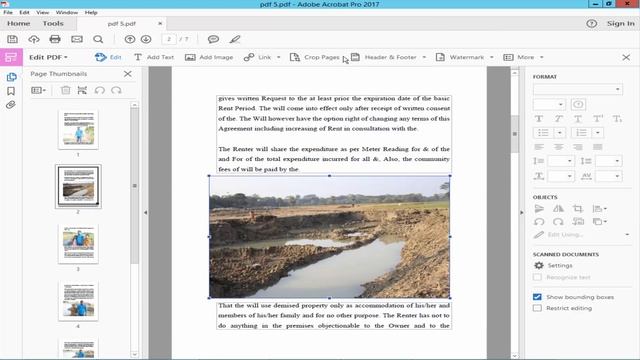Open the File menu

pyautogui.click(x=8, y=13)
